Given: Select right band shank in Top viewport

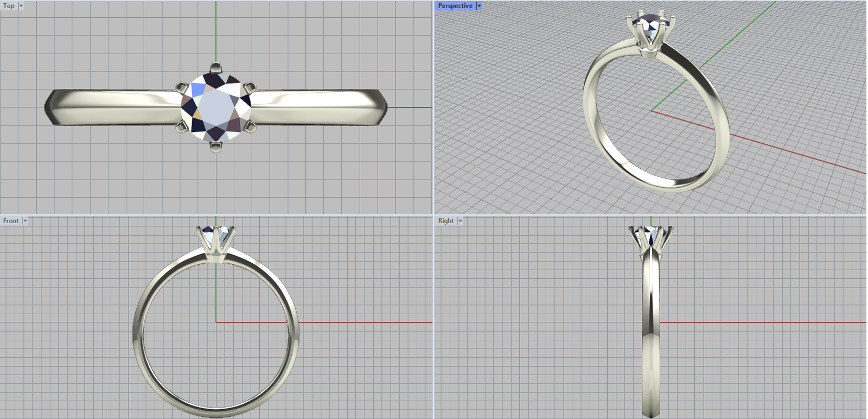Looking at the screenshot, I should click(x=320, y=107).
